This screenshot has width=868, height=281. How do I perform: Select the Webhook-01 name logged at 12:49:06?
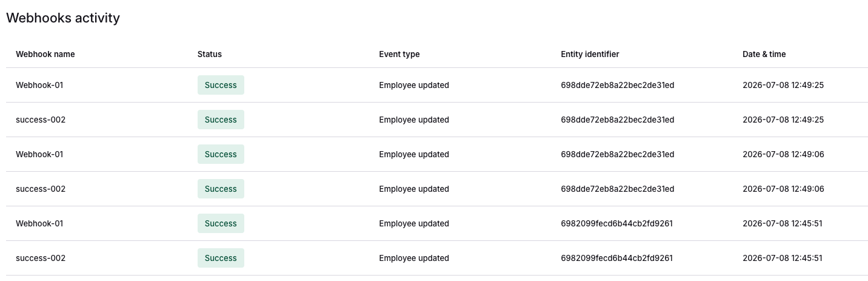pos(39,154)
